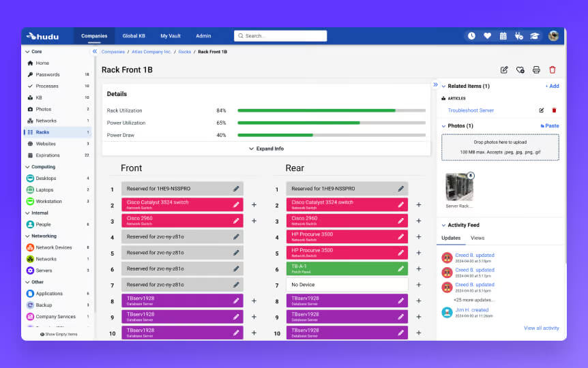Collapse Photos section
The image size is (588, 368).
(443, 126)
